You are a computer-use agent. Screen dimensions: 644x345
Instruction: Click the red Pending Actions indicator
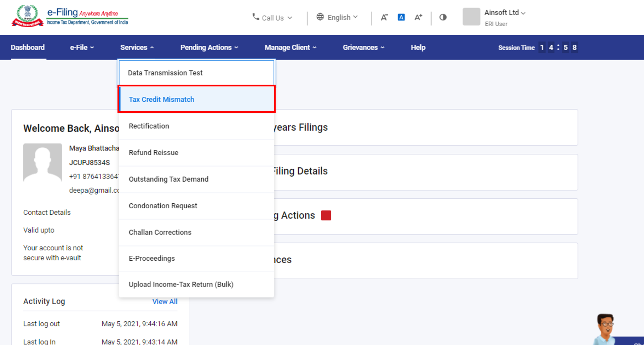(x=326, y=215)
